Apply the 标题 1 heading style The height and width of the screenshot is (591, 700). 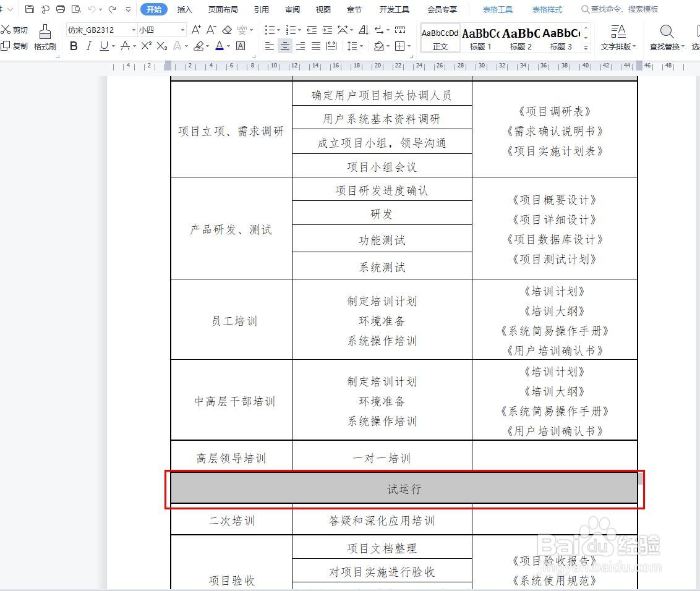[480, 37]
